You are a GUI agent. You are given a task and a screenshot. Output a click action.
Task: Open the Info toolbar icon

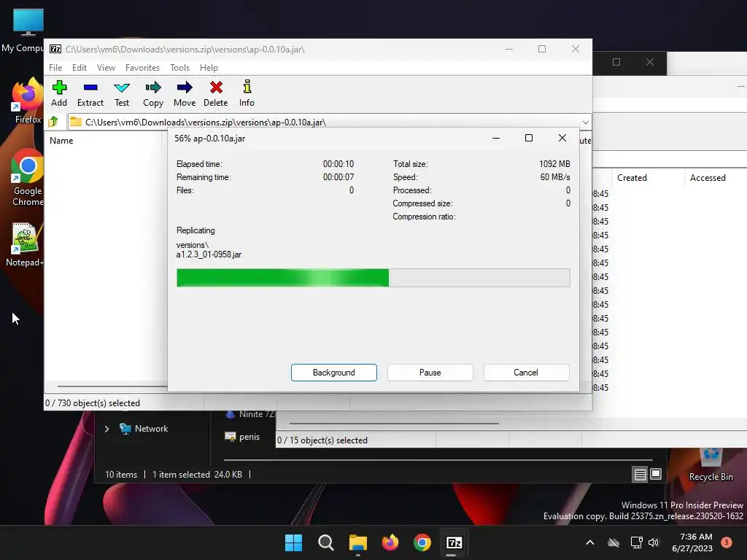[247, 93]
